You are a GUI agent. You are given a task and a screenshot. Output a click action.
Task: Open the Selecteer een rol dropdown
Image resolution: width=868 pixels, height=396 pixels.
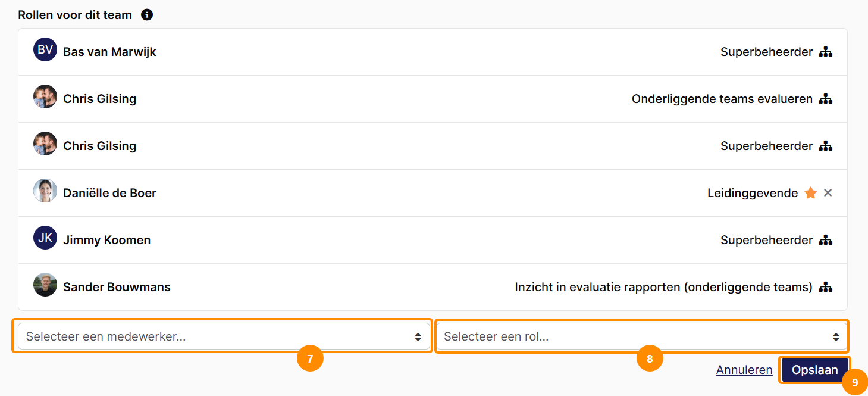(x=641, y=336)
